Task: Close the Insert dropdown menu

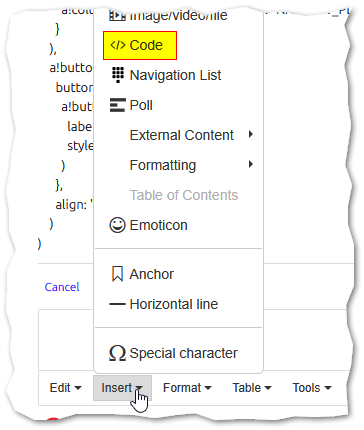Action: tap(122, 388)
